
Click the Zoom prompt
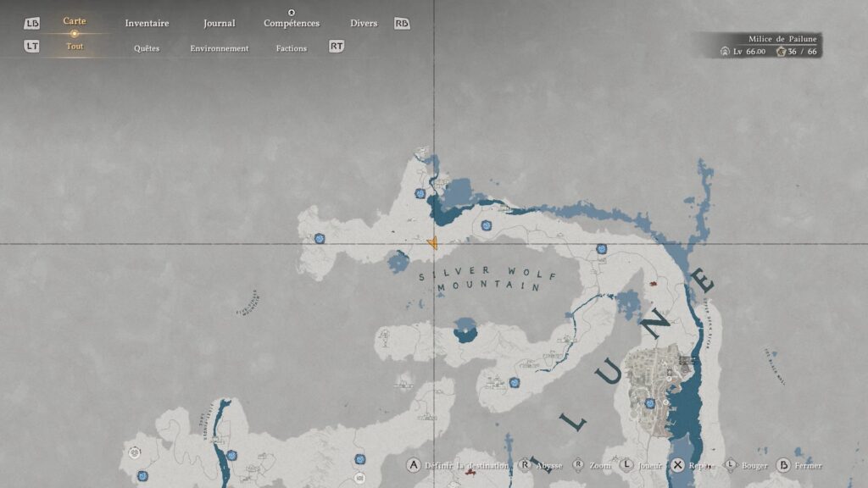[x=591, y=465]
